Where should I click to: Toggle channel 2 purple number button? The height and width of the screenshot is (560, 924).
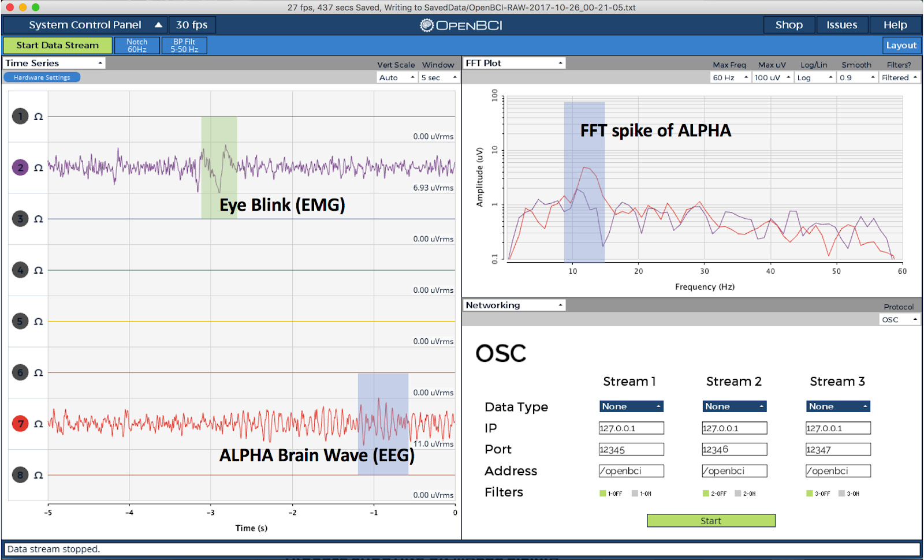pyautogui.click(x=20, y=167)
